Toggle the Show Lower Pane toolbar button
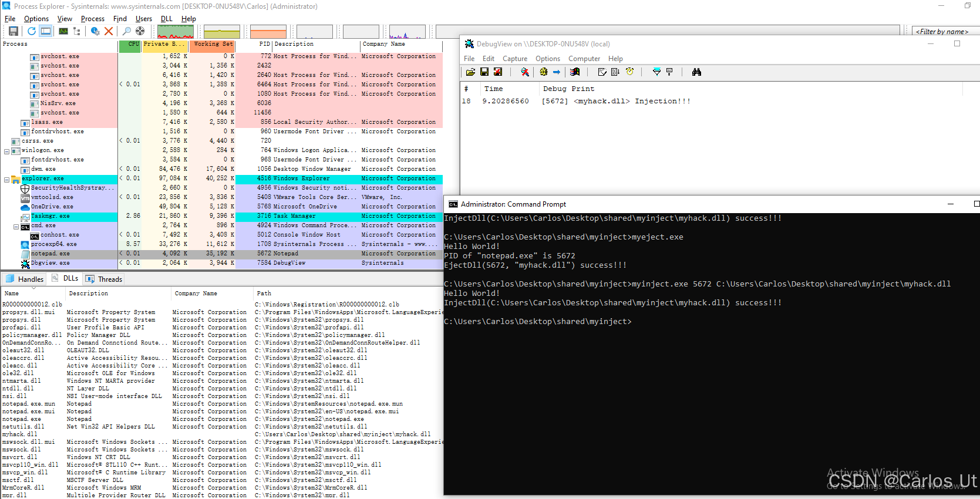This screenshot has width=980, height=499. click(x=46, y=31)
